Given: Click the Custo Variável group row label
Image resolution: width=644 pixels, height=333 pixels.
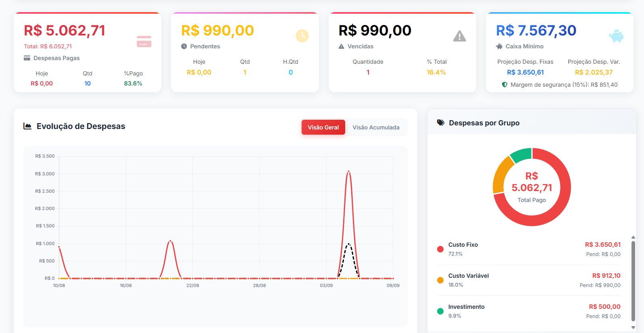Looking at the screenshot, I should [x=469, y=276].
